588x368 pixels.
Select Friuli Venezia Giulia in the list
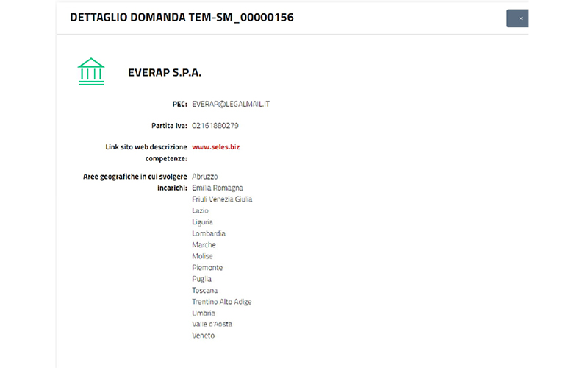tap(222, 199)
